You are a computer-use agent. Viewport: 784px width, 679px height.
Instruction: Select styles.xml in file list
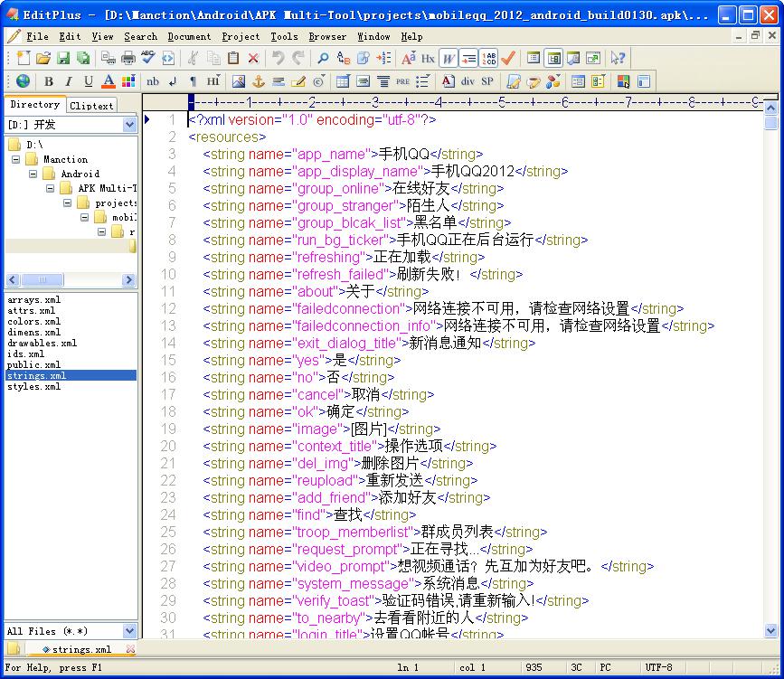(x=34, y=387)
